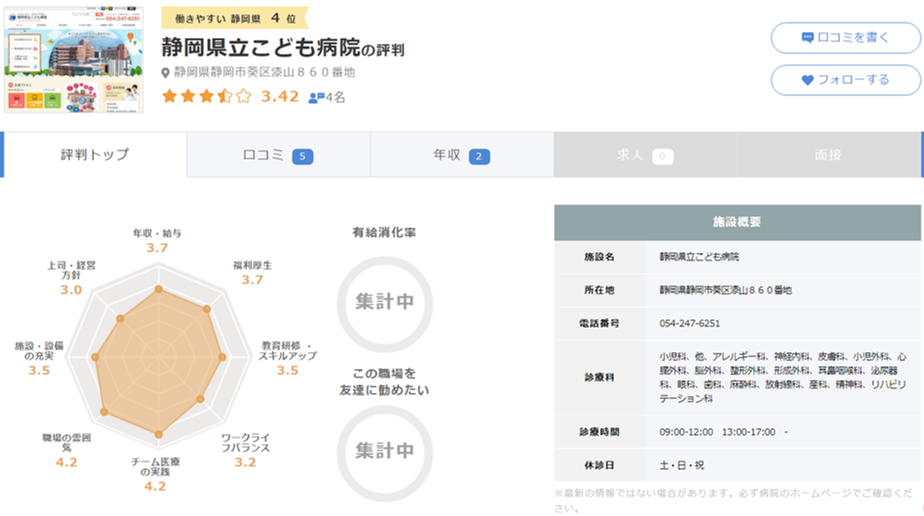Select the 評判トップ tab
The width and height of the screenshot is (924, 516).
pos(95,155)
